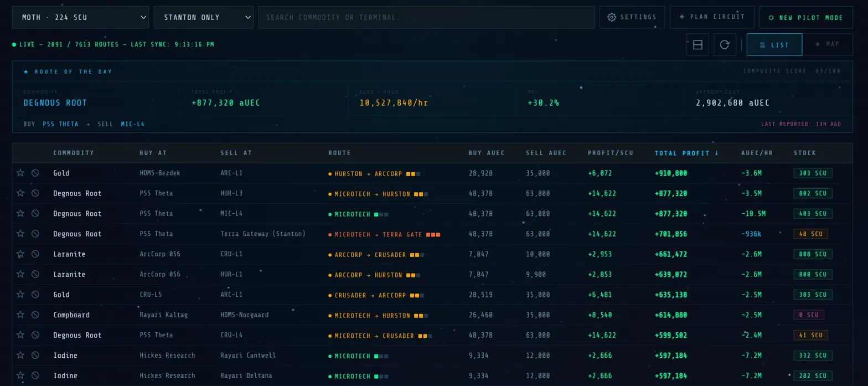Favorite the Degnous Root to CRU-L4 route
This screenshot has height=386, width=868.
pos(20,335)
